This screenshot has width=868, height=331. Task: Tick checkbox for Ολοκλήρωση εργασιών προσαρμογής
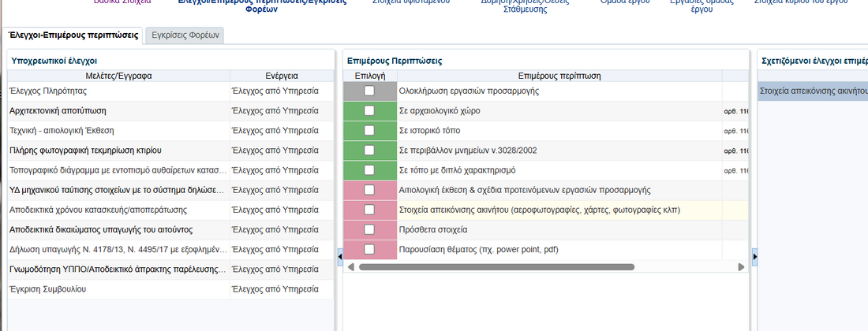[x=369, y=91]
